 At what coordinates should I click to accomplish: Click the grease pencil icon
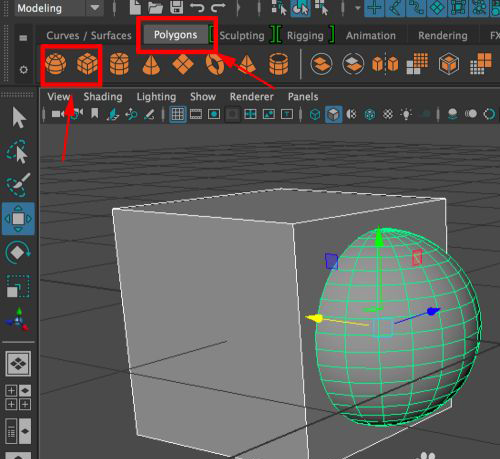[149, 114]
